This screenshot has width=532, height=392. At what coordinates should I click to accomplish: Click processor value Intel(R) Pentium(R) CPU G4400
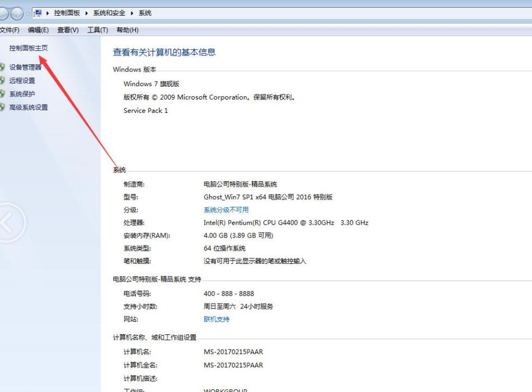[x=286, y=223]
